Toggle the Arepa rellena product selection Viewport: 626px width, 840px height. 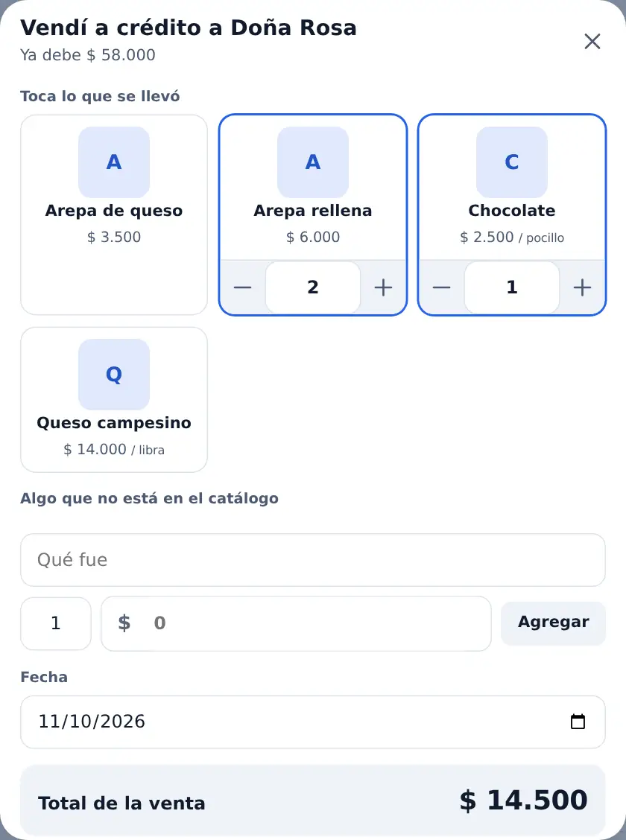click(x=313, y=188)
